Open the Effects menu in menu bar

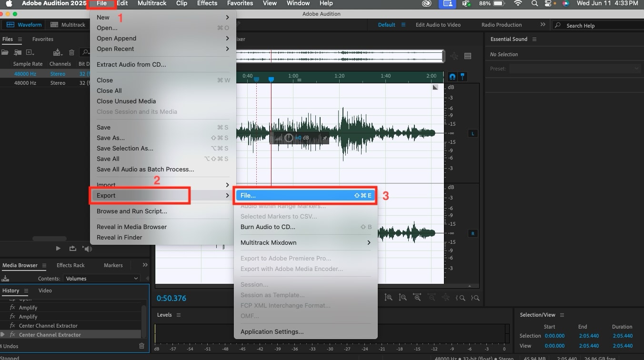(207, 3)
